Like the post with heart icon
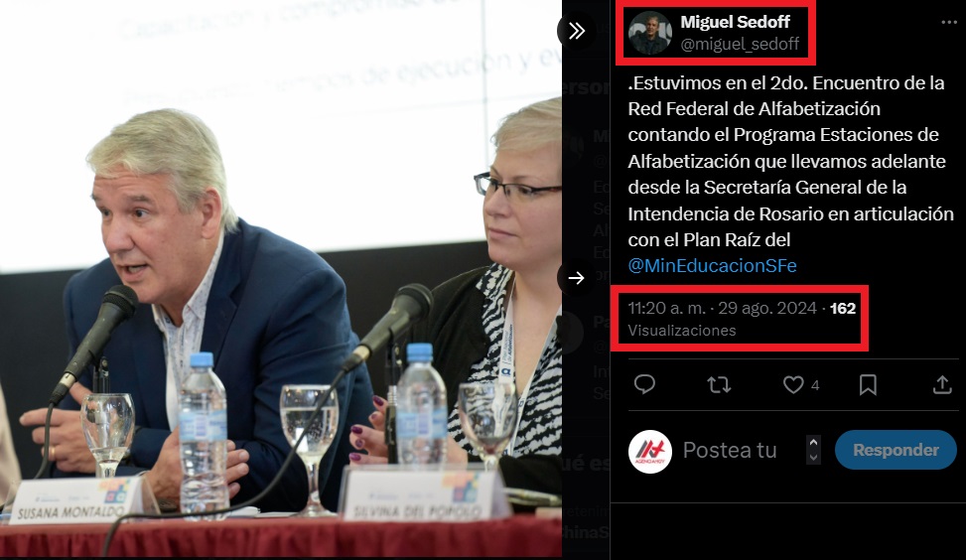Image resolution: width=966 pixels, height=560 pixels. 793,384
